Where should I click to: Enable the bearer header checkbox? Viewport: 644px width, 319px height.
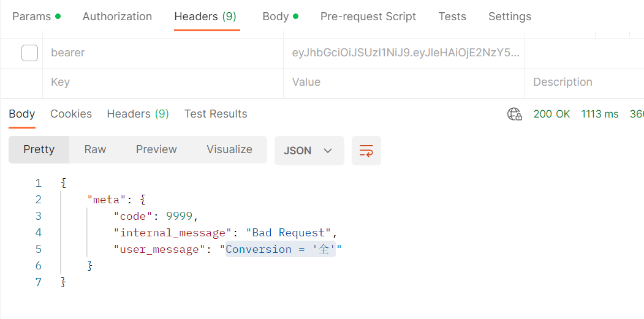point(29,53)
